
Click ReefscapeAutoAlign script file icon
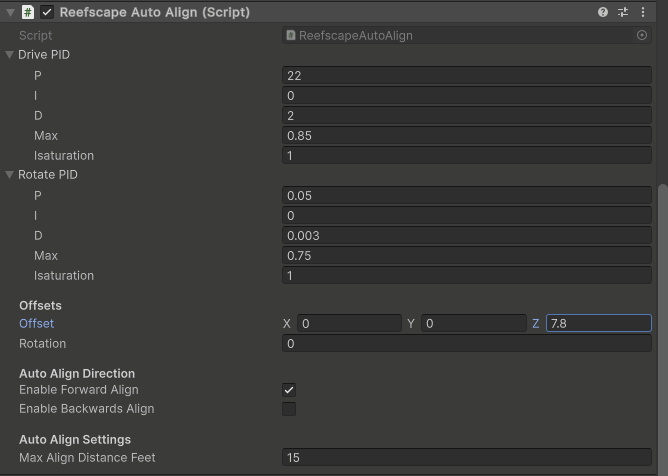(x=291, y=35)
